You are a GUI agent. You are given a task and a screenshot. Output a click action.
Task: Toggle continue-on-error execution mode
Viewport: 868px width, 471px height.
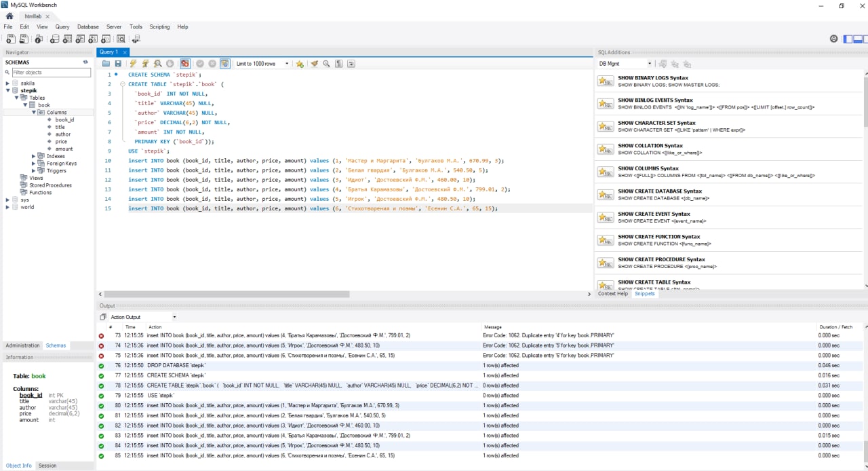184,63
